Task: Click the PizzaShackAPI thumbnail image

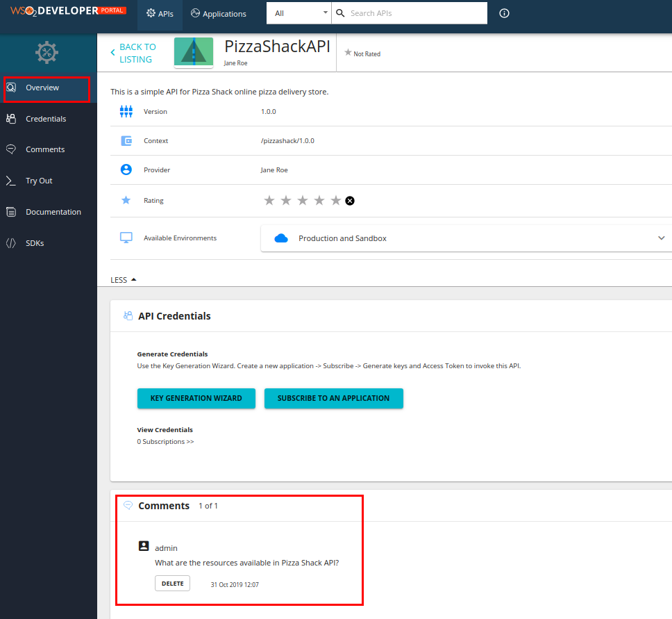Action: pyautogui.click(x=194, y=52)
